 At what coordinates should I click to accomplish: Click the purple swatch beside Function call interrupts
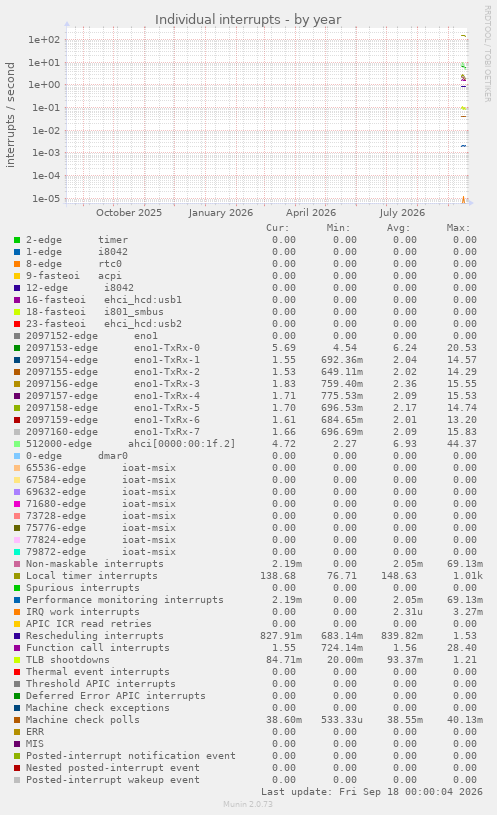(17, 648)
